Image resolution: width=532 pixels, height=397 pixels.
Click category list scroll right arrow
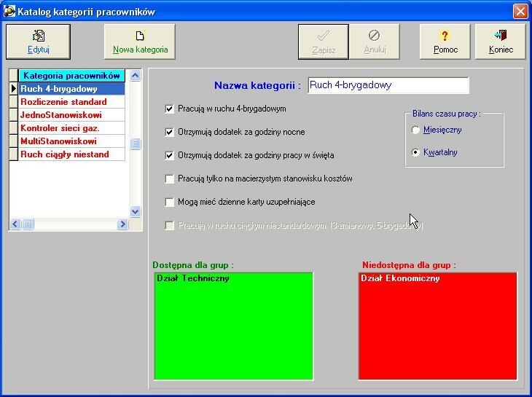click(123, 224)
